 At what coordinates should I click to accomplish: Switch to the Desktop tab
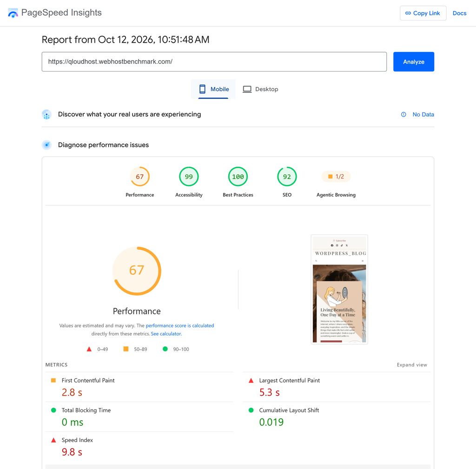point(260,89)
